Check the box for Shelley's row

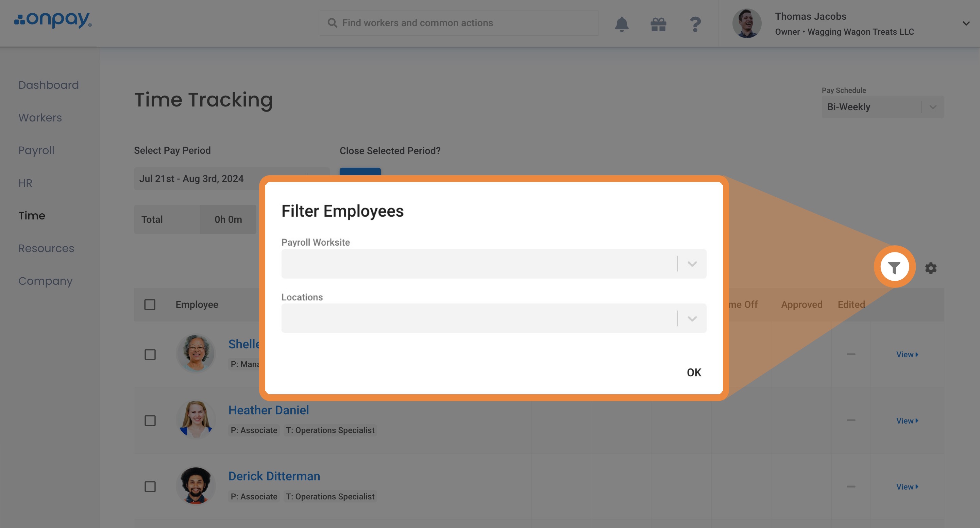tap(150, 354)
